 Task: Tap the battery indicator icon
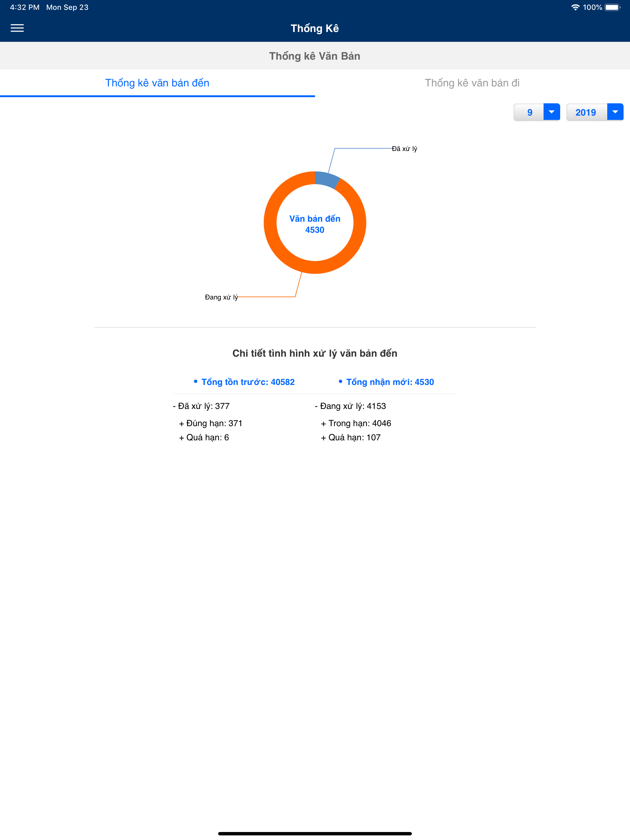click(x=612, y=7)
